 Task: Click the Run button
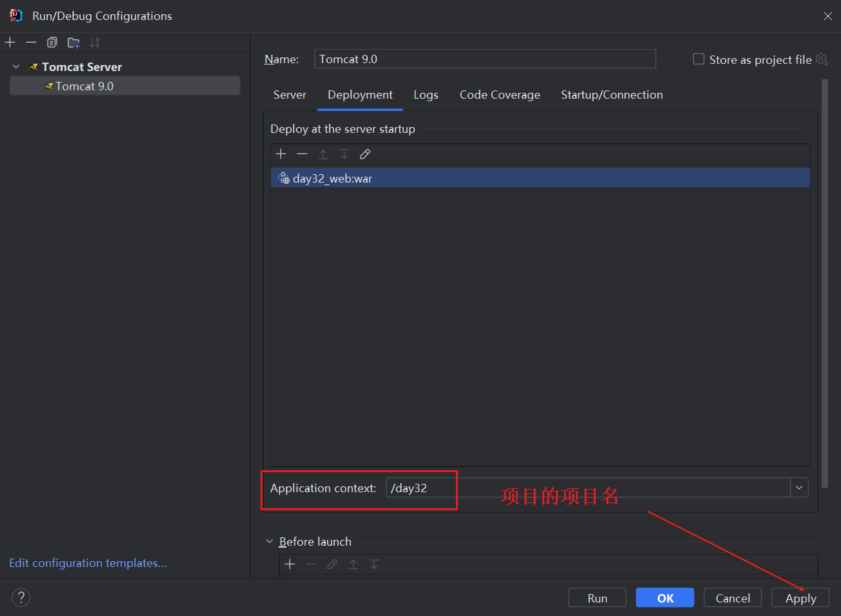pos(597,598)
